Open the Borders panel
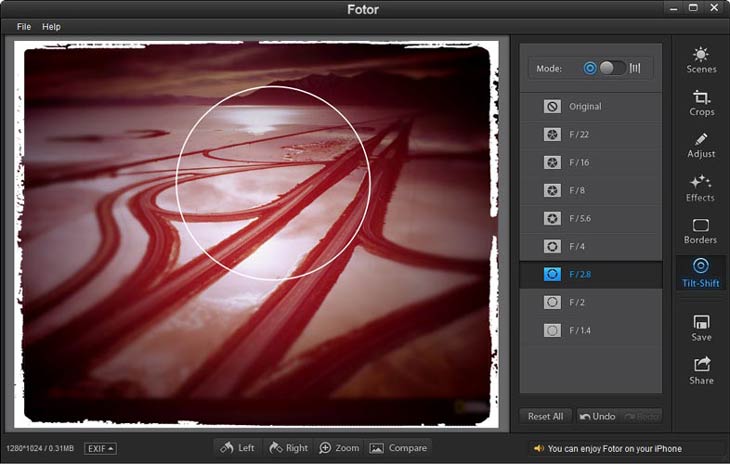The height and width of the screenshot is (464, 730). (701, 231)
